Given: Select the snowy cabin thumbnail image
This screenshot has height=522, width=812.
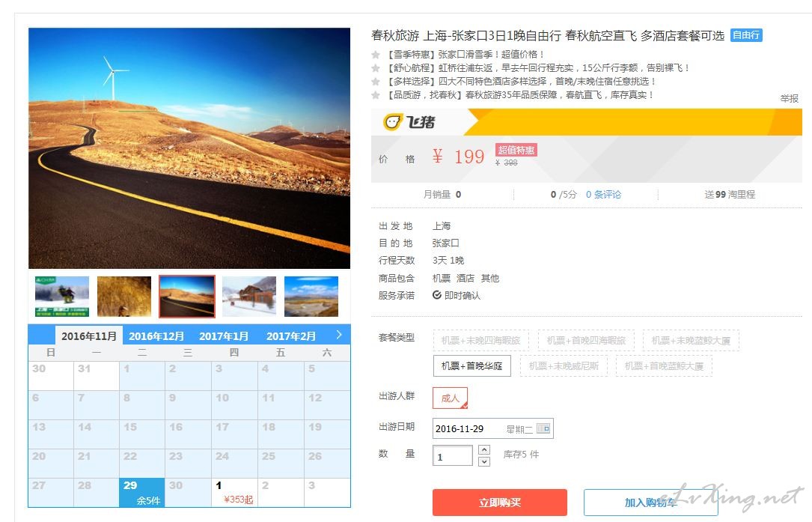Looking at the screenshot, I should pyautogui.click(x=249, y=297).
